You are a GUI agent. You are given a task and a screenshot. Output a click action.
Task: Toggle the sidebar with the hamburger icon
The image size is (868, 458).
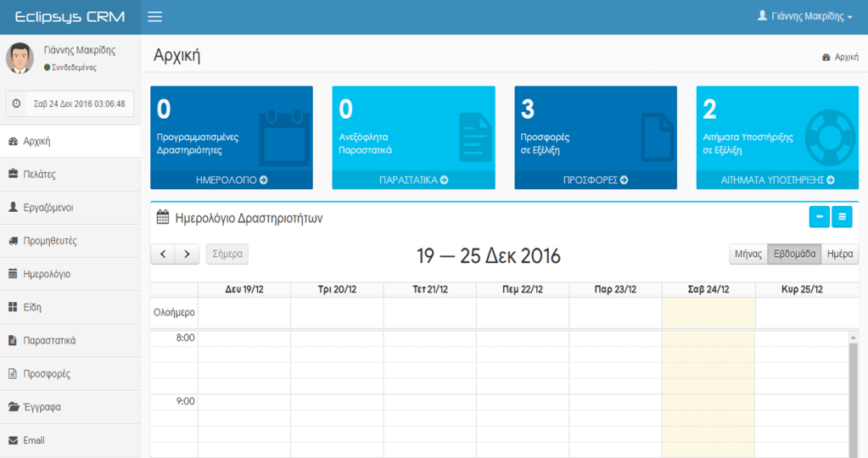click(x=155, y=17)
